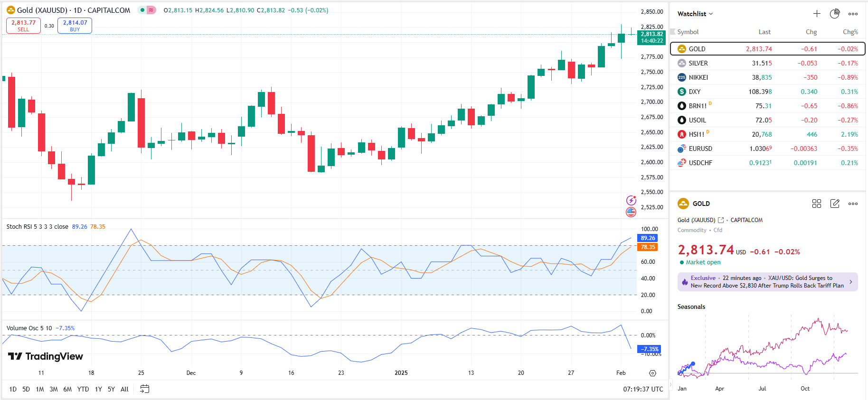Image resolution: width=868 pixels, height=400 pixels.
Task: Click the add symbol plus icon
Action: [x=817, y=14]
